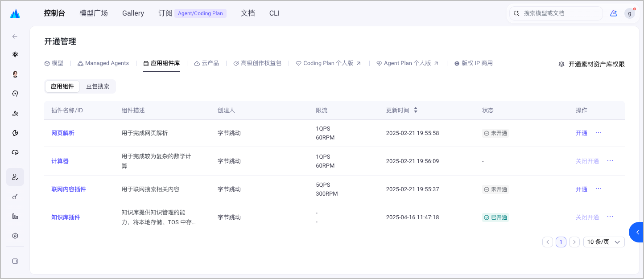Open the user avatar 'g' menu
Screen dimensions: 644x279
click(x=629, y=13)
